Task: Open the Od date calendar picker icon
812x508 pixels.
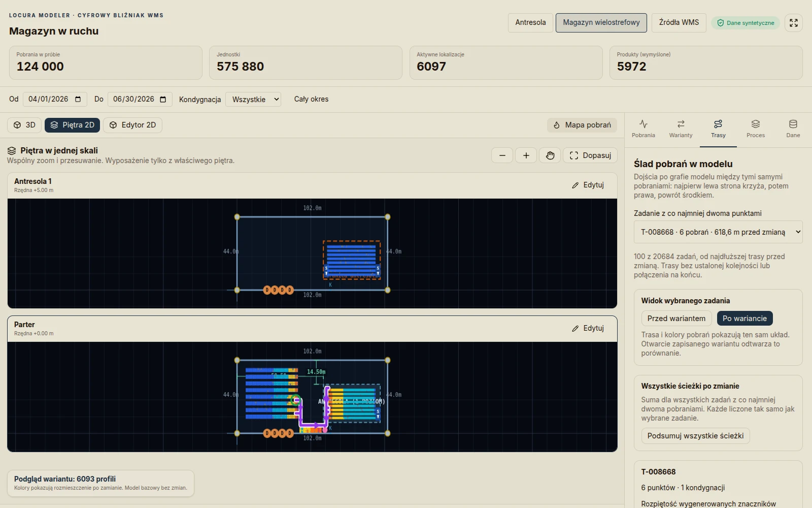Action: coord(78,99)
